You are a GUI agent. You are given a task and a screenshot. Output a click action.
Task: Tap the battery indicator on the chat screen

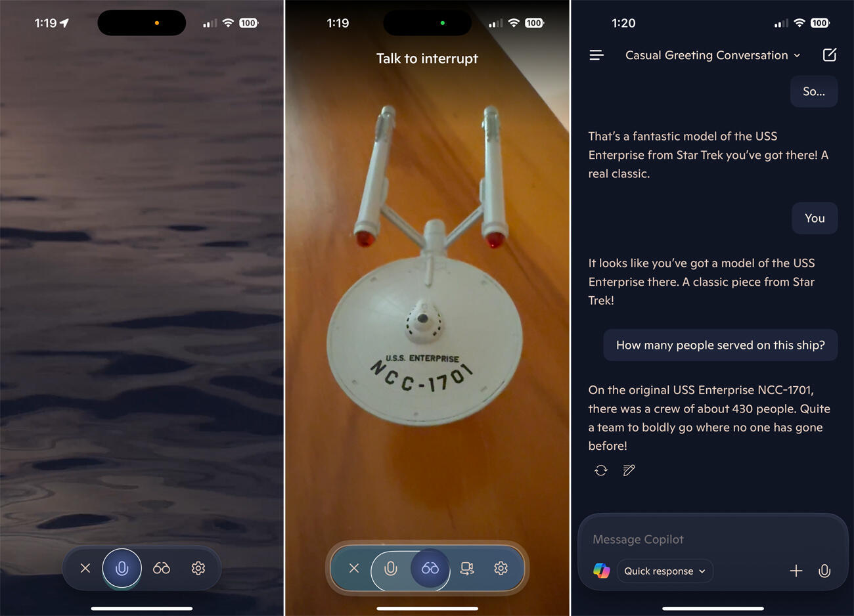pos(820,23)
